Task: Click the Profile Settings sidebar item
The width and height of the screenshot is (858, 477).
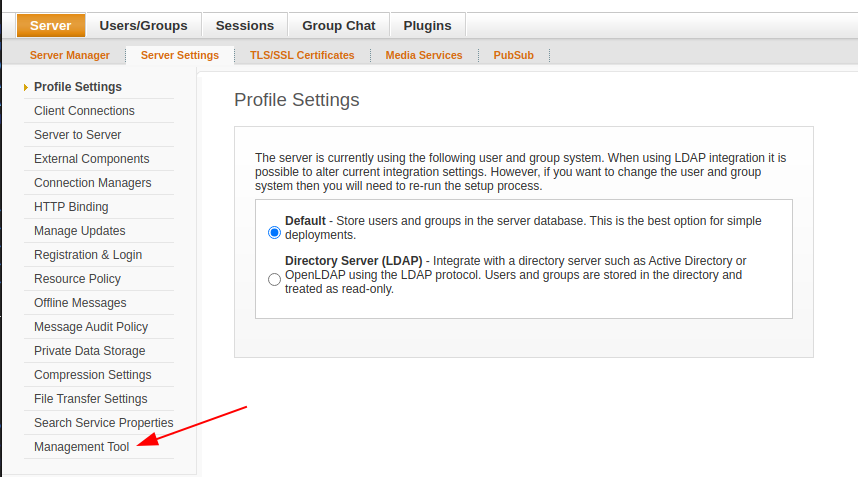Action: (x=78, y=87)
